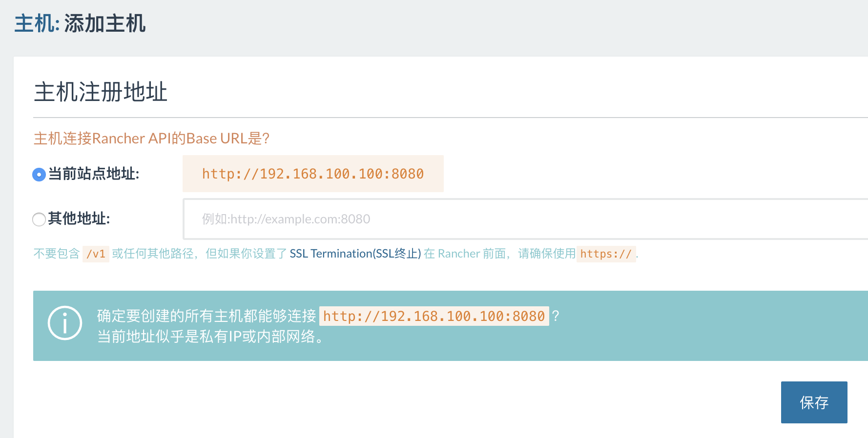Open the SSL Termination(SSL终止) link
Viewport: 868px width, 438px height.
[x=355, y=254]
